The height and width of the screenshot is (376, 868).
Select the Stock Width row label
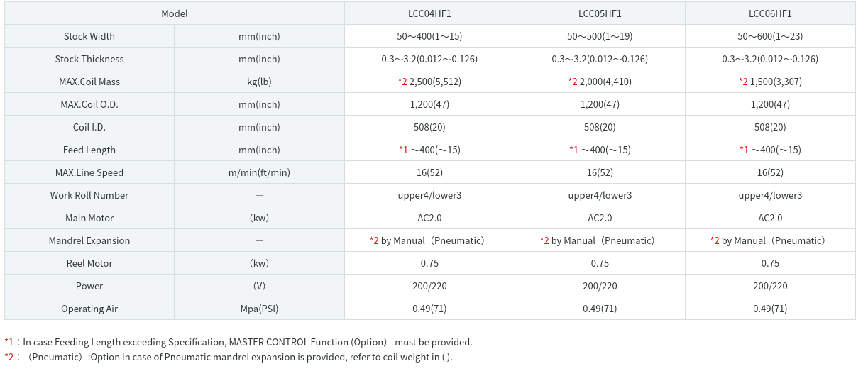coord(89,36)
